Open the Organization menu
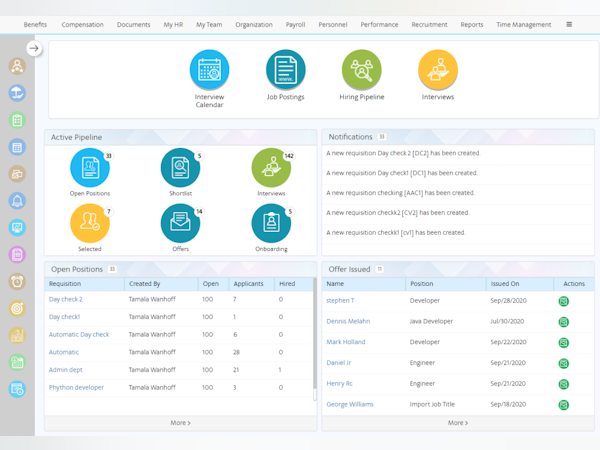The width and height of the screenshot is (600, 450). click(x=254, y=24)
